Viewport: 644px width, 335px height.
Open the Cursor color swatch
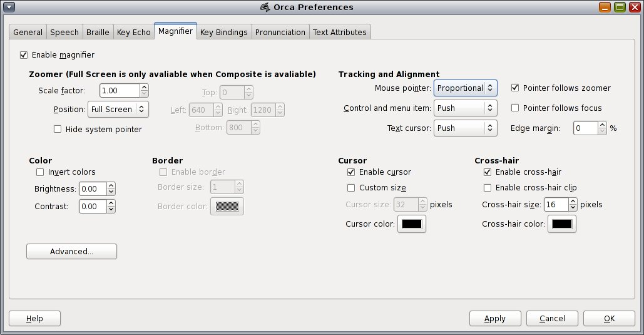pos(412,224)
